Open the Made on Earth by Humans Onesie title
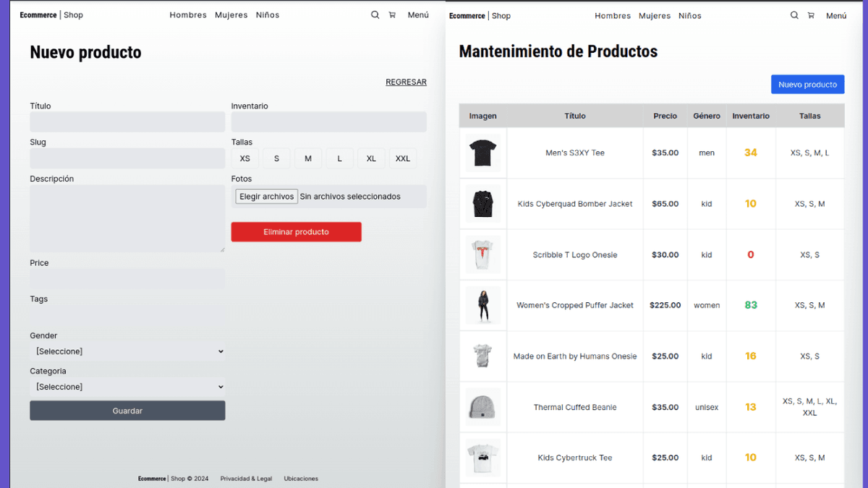Viewport: 868px width, 488px height. coord(575,356)
